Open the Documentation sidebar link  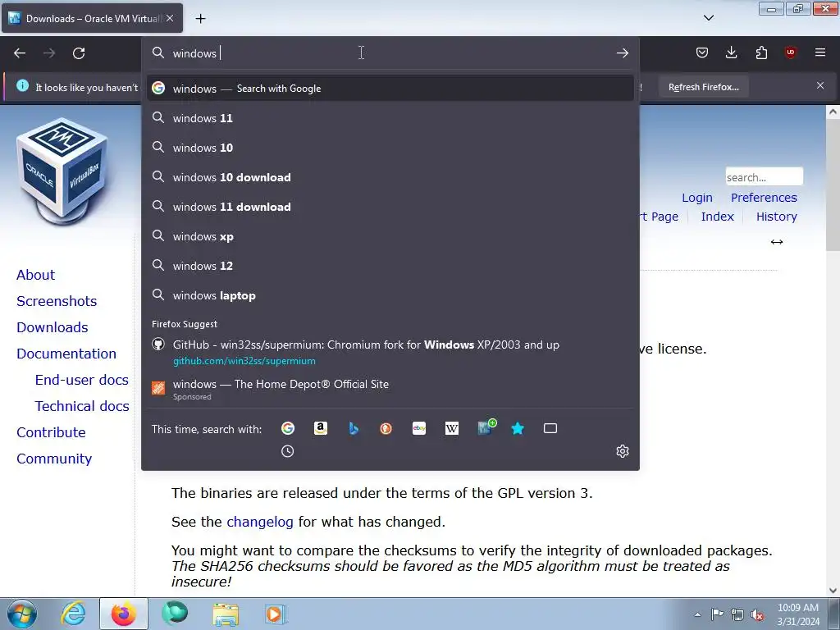pyautogui.click(x=66, y=354)
